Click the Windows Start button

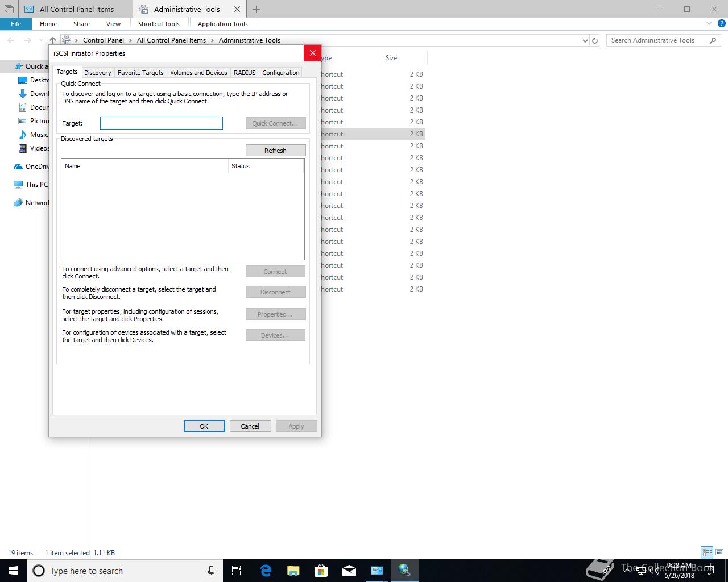(x=14, y=571)
